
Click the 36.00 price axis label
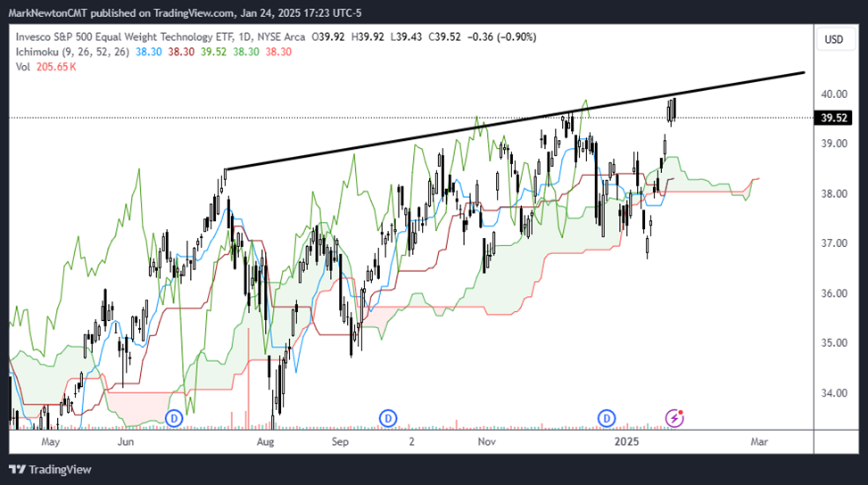coord(834,293)
